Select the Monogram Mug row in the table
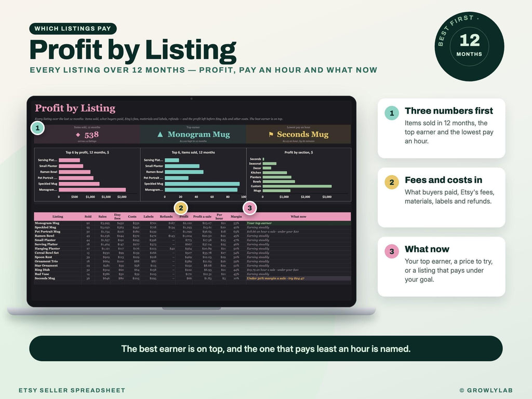Viewport: 532px width, 399px height. [x=192, y=223]
